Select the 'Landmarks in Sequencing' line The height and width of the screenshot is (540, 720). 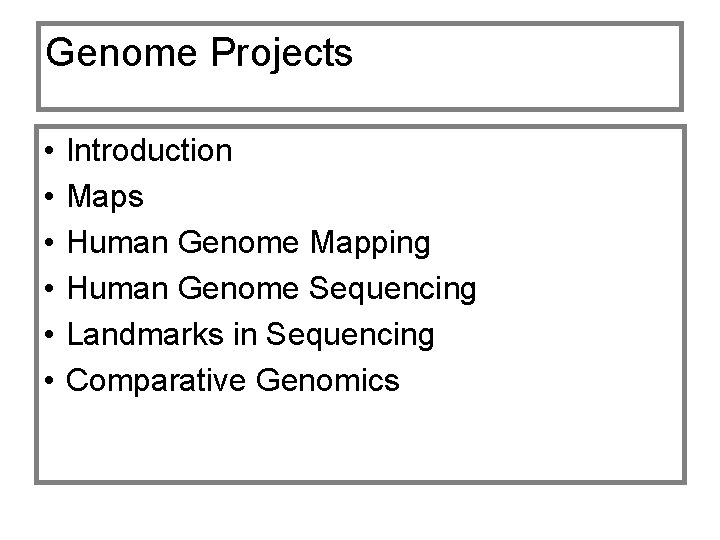250,335
